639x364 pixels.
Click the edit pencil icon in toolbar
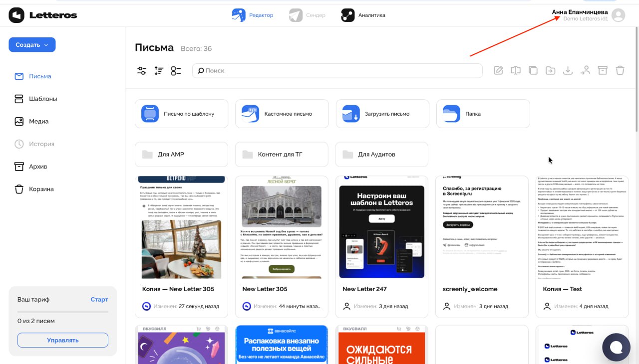coord(498,71)
